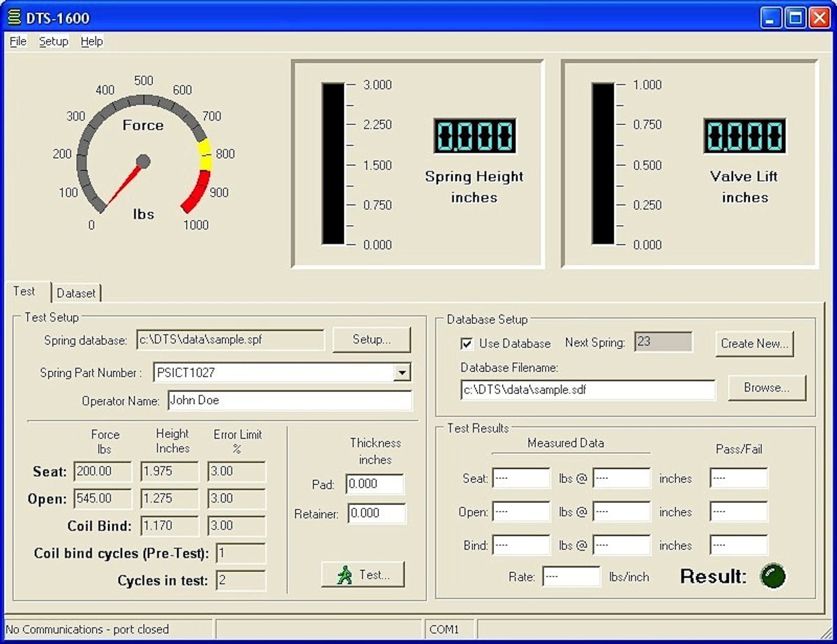Click the Spring Height vertical bar meter

point(333,164)
